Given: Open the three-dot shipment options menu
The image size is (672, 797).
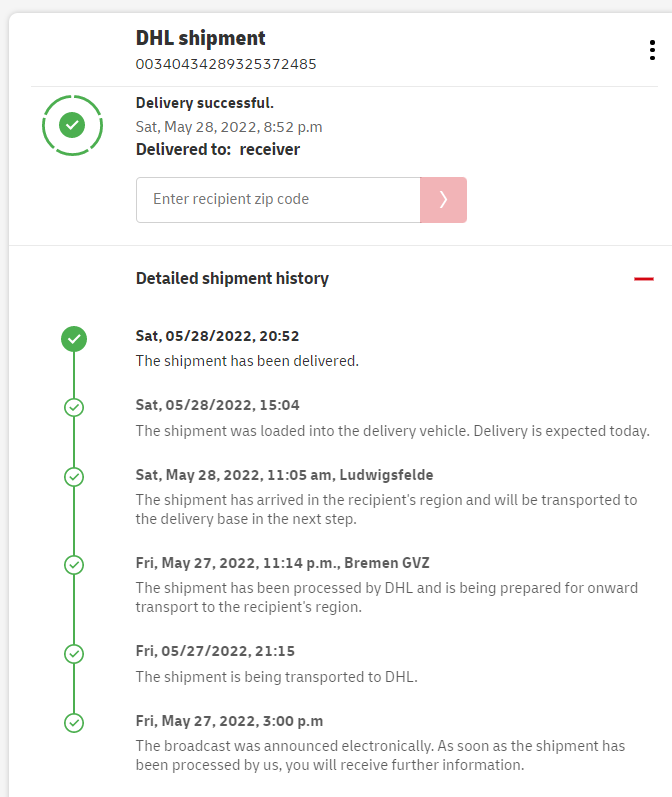Looking at the screenshot, I should point(652,51).
